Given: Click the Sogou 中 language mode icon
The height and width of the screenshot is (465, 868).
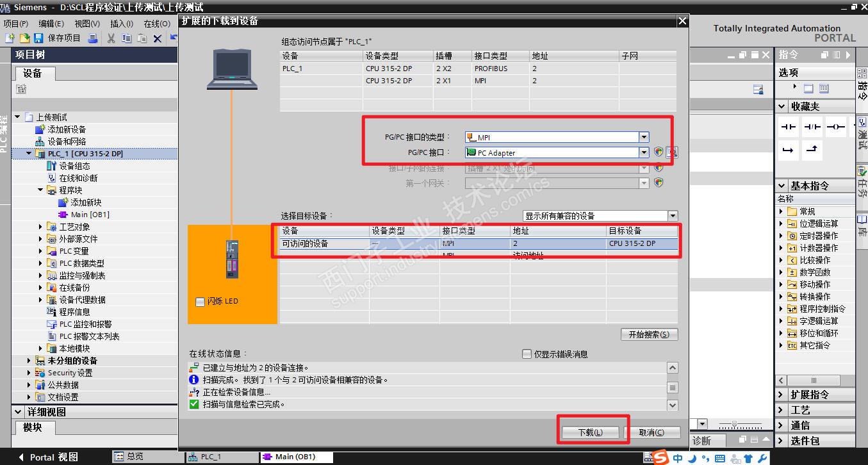Looking at the screenshot, I should coord(678,458).
